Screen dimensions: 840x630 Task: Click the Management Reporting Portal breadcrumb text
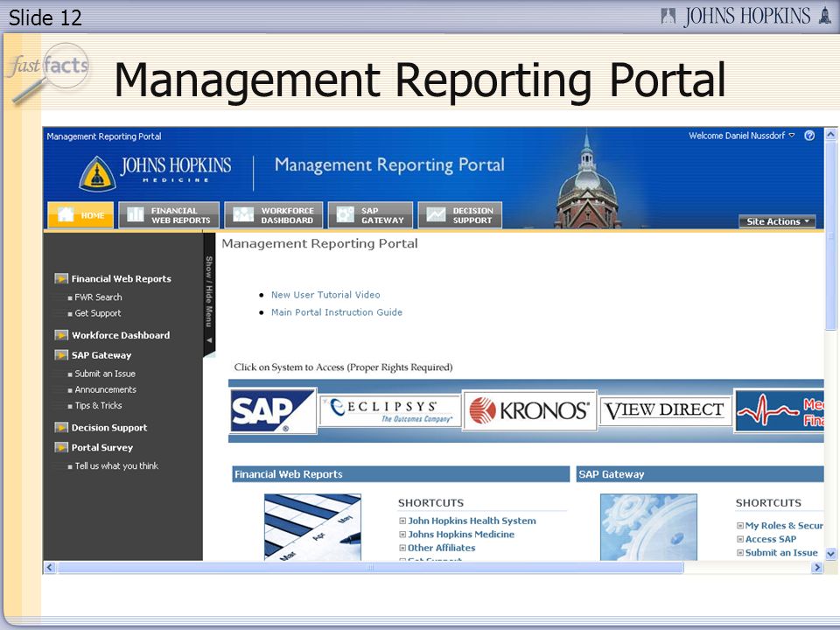tap(104, 136)
